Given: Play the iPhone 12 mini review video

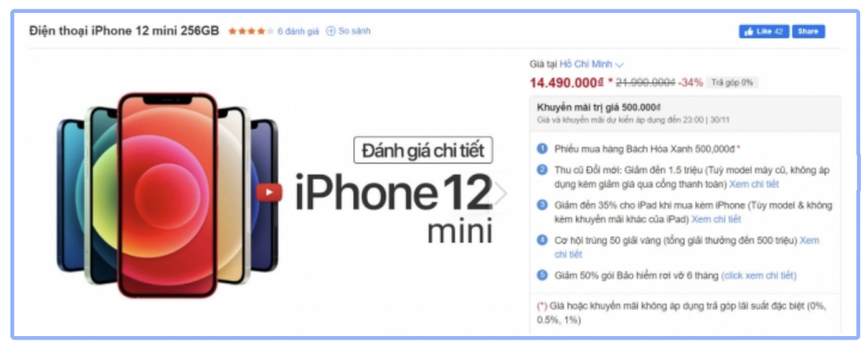Looking at the screenshot, I should (269, 192).
